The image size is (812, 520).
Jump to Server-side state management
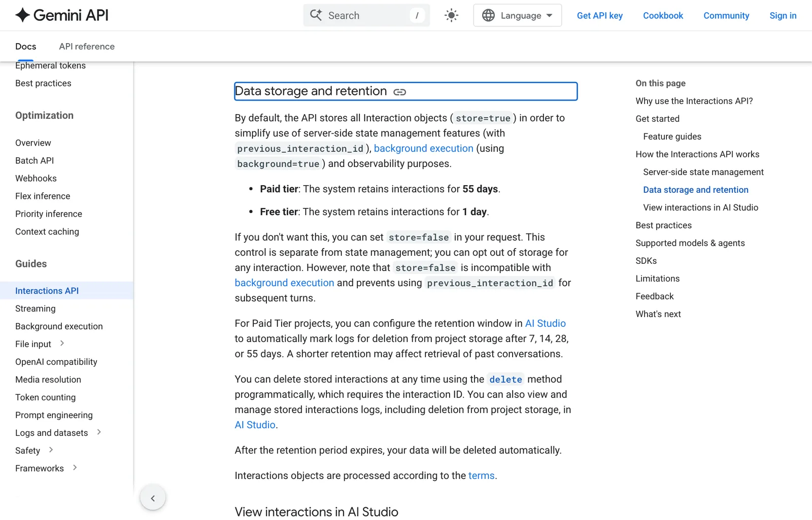(703, 172)
